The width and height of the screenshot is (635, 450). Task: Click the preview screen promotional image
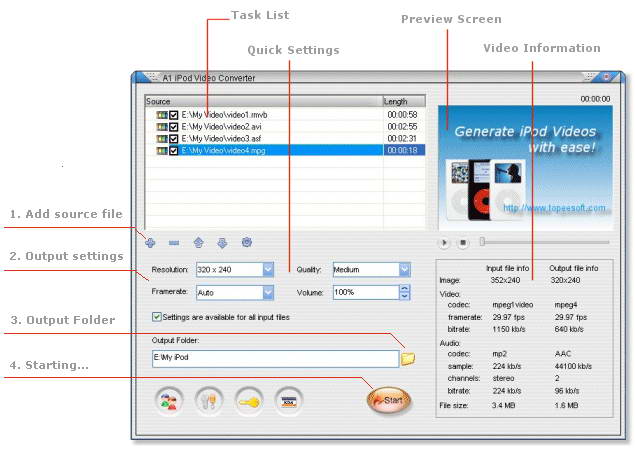click(525, 168)
